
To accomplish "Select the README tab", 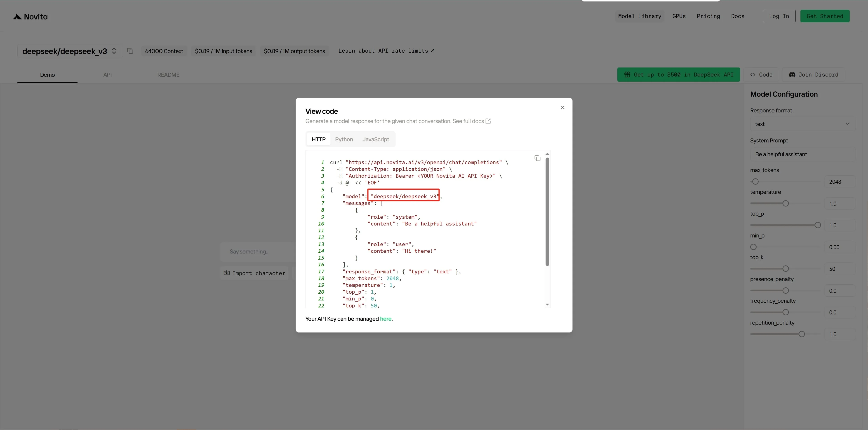I will 168,75.
